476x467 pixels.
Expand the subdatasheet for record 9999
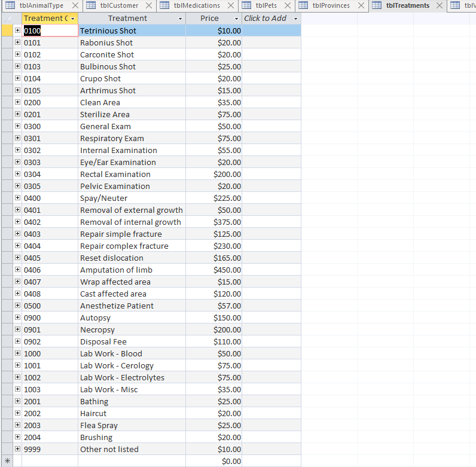coord(17,449)
